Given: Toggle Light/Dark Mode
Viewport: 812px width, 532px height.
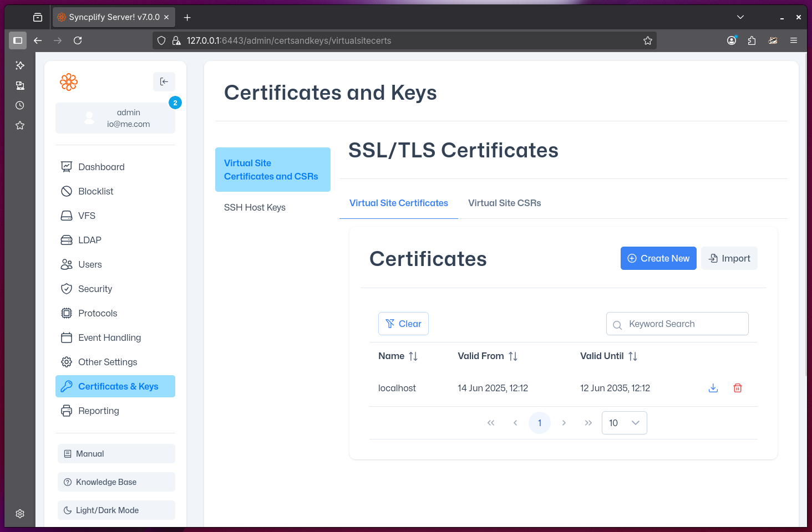Looking at the screenshot, I should tap(116, 510).
